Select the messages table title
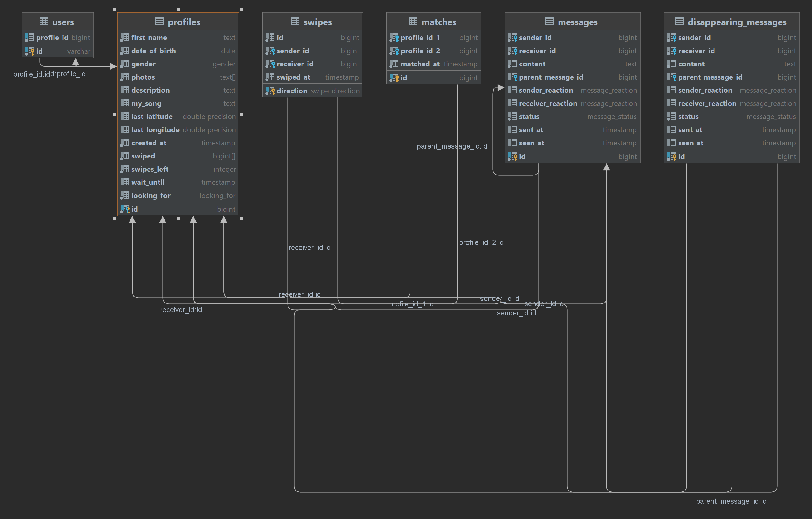812x519 pixels. click(x=578, y=22)
